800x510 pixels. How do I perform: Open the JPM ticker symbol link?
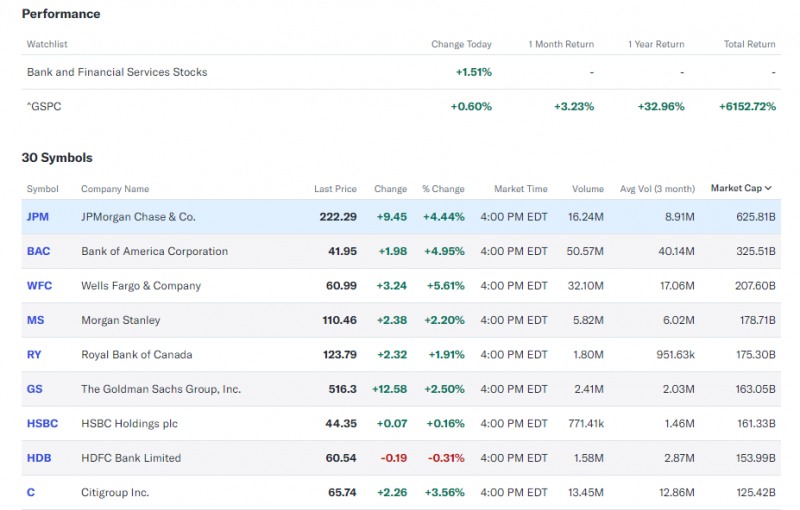(x=38, y=217)
